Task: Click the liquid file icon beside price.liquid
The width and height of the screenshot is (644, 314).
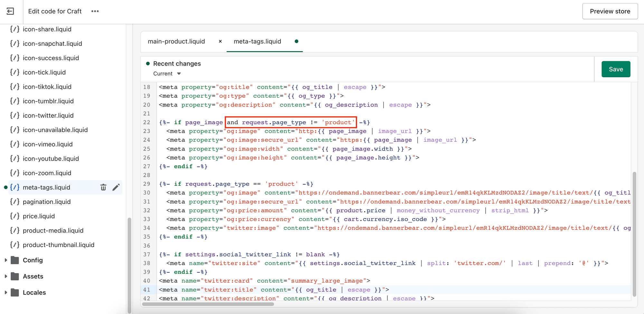Action: (x=14, y=216)
